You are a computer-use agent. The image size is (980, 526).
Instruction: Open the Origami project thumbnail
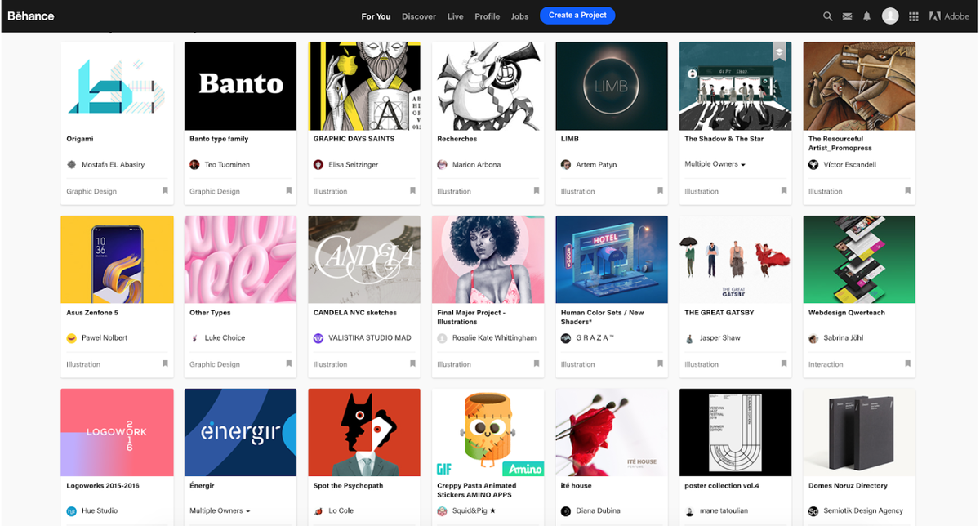click(117, 86)
